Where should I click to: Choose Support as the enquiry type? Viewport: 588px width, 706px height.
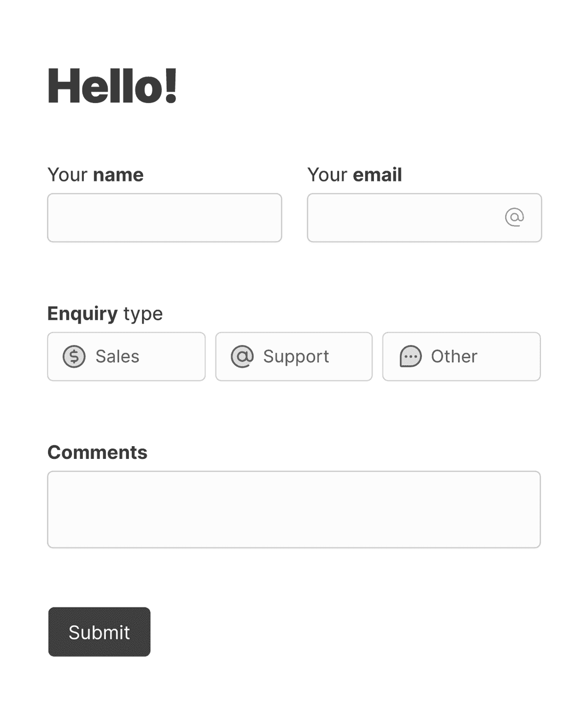click(293, 356)
